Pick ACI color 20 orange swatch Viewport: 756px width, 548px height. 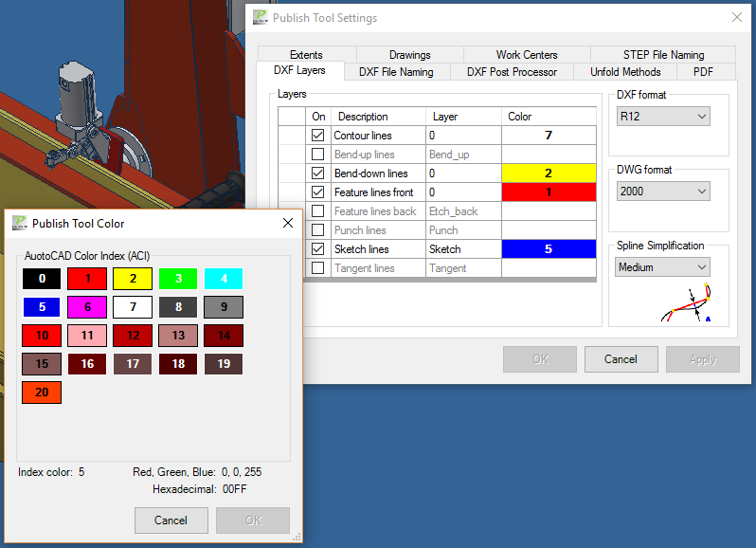[x=42, y=393]
